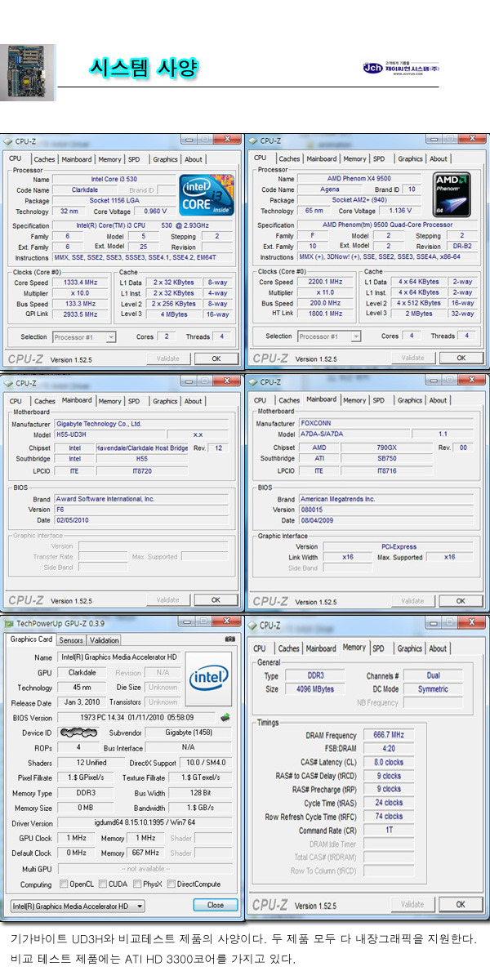Viewport: 490px width, 980px height.
Task: Open About tab in the Memory CPU-Z window
Action: tap(439, 648)
